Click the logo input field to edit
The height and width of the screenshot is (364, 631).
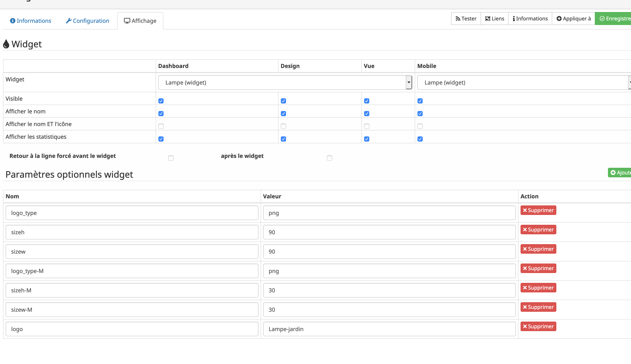pos(132,329)
